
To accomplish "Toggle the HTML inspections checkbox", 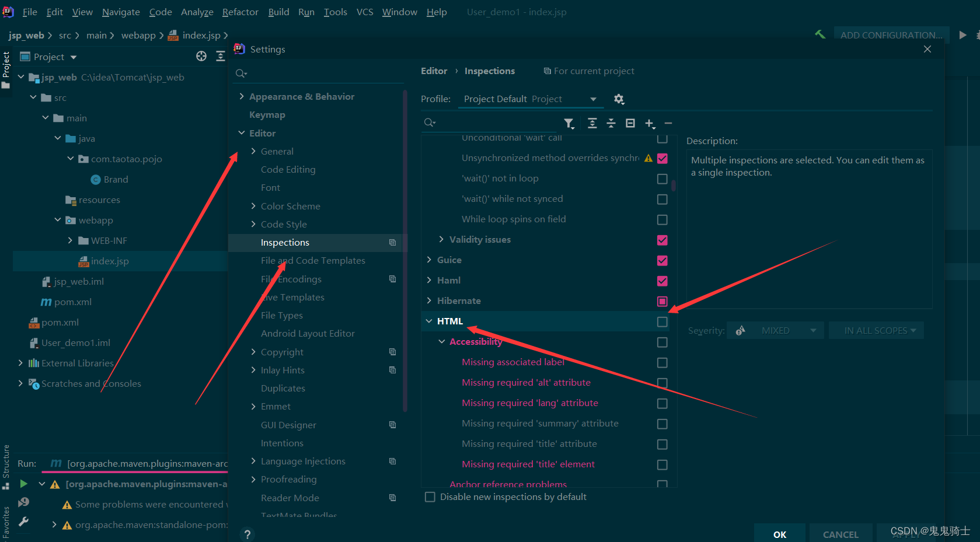I will 662,322.
